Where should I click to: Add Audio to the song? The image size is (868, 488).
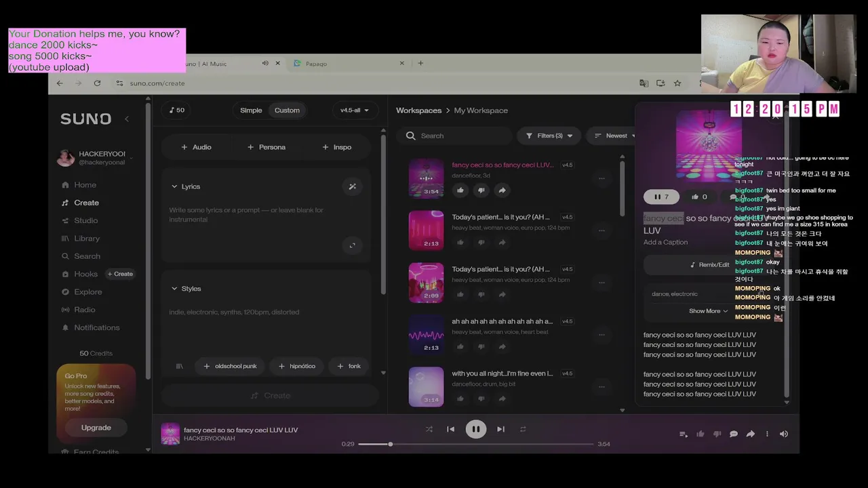point(196,147)
